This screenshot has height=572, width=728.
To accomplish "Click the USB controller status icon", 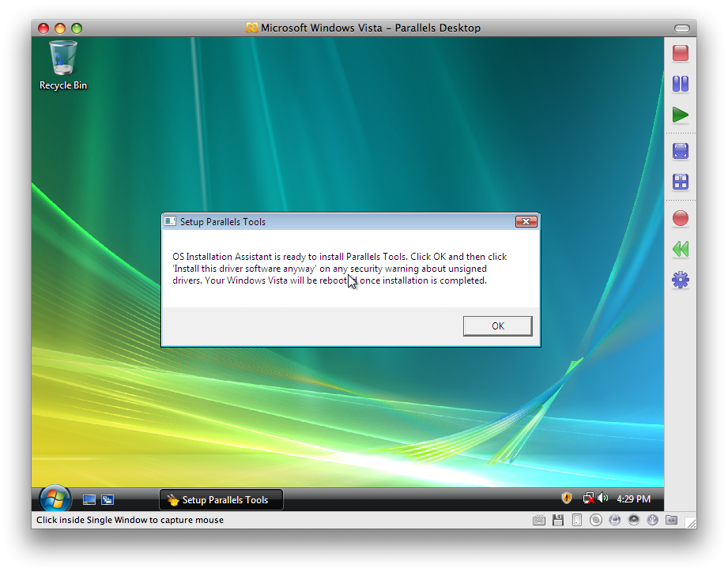I will [x=652, y=520].
